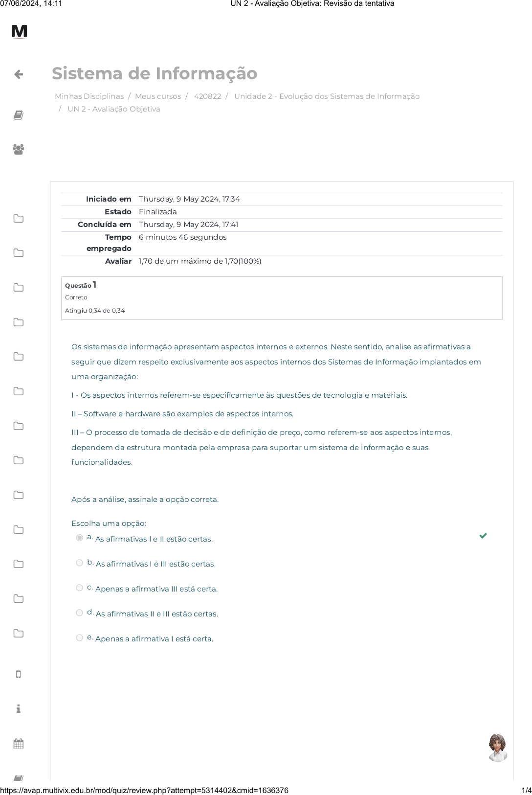Open the info icon in sidebar
Viewport: 532px width, 795px height.
click(19, 709)
